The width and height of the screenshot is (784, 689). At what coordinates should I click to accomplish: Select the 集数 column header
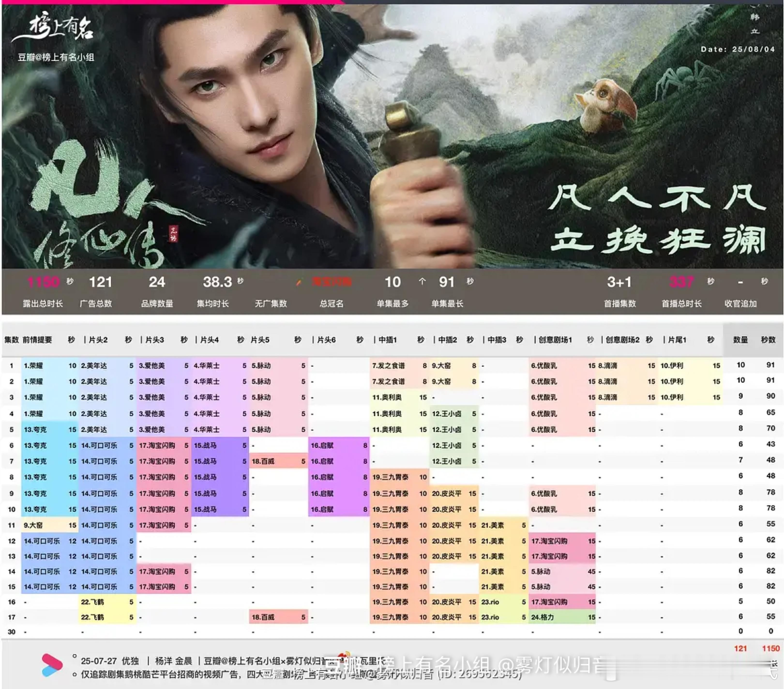[12, 340]
